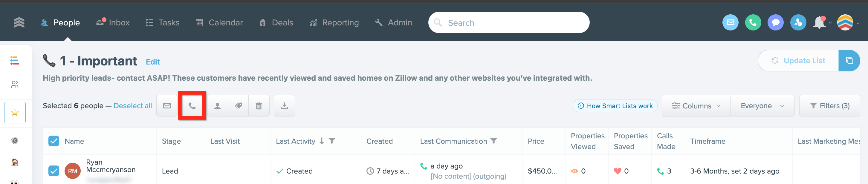Uncheck Ryan Mccmcryanson's row checkbox
This screenshot has height=184, width=868.
54,171
